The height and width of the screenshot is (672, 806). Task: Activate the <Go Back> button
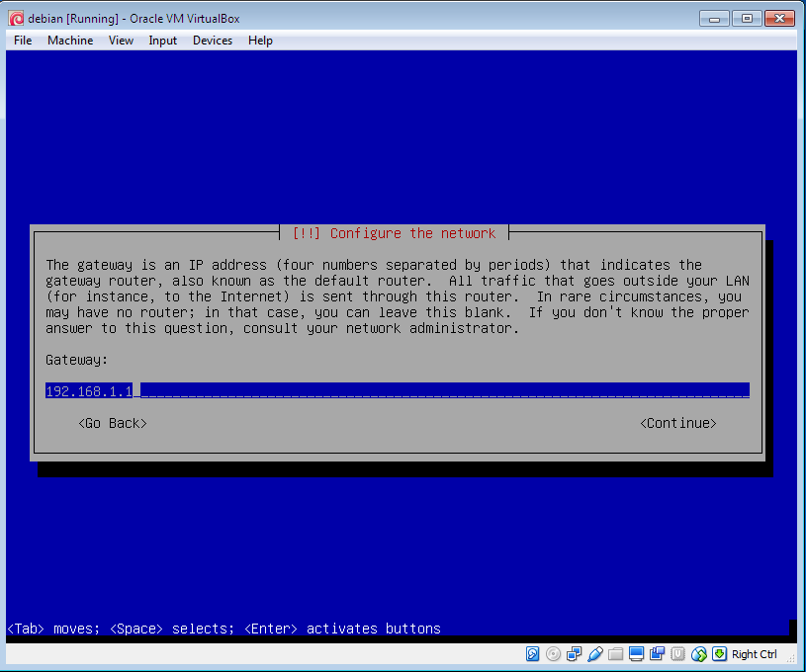point(113,423)
